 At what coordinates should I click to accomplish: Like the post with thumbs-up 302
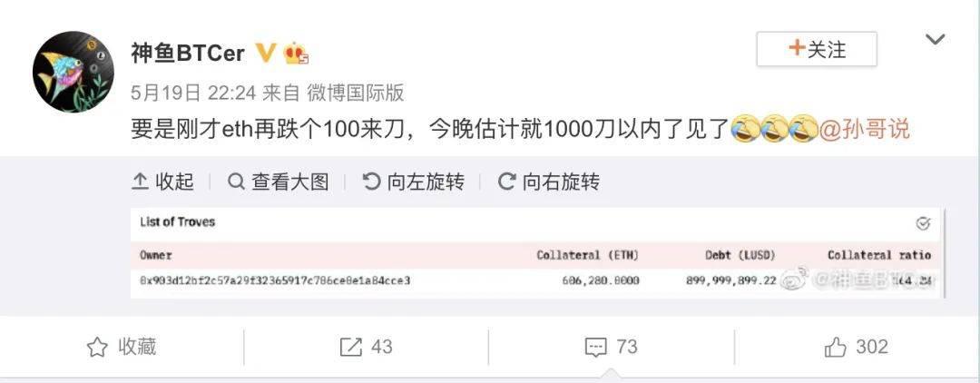(x=835, y=347)
